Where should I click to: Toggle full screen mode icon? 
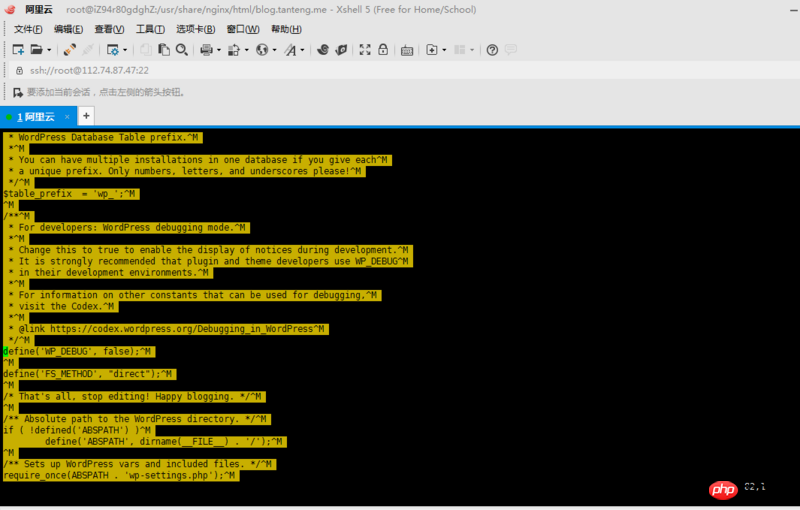coord(365,49)
